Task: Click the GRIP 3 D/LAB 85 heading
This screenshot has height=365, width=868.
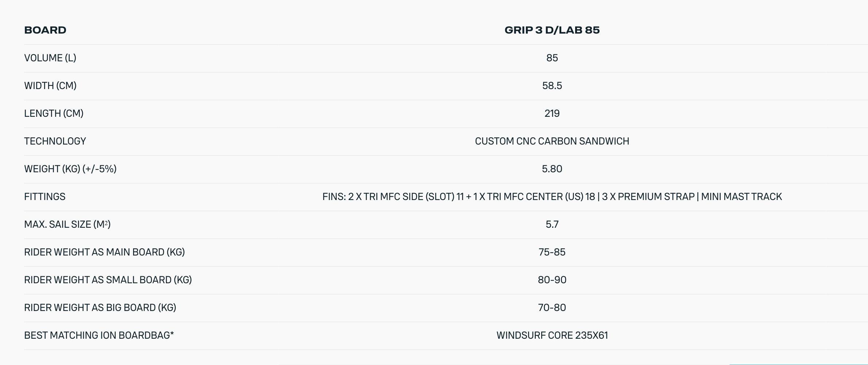Action: pyautogui.click(x=552, y=30)
